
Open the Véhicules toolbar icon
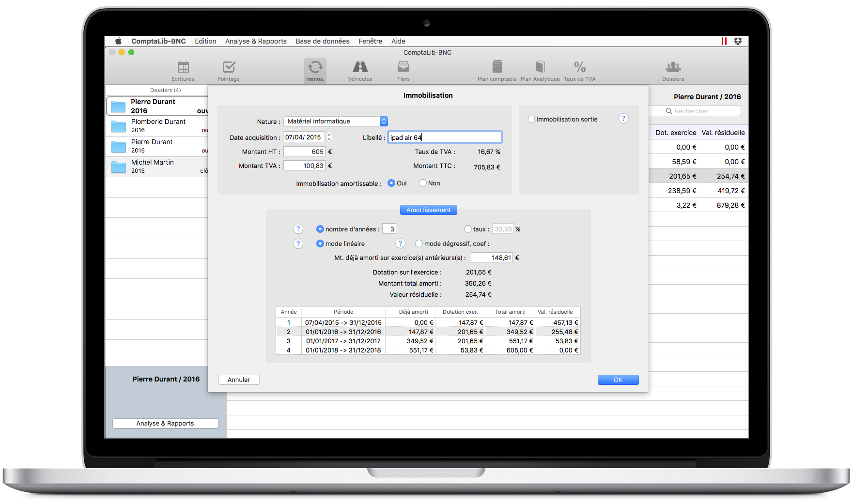360,71
